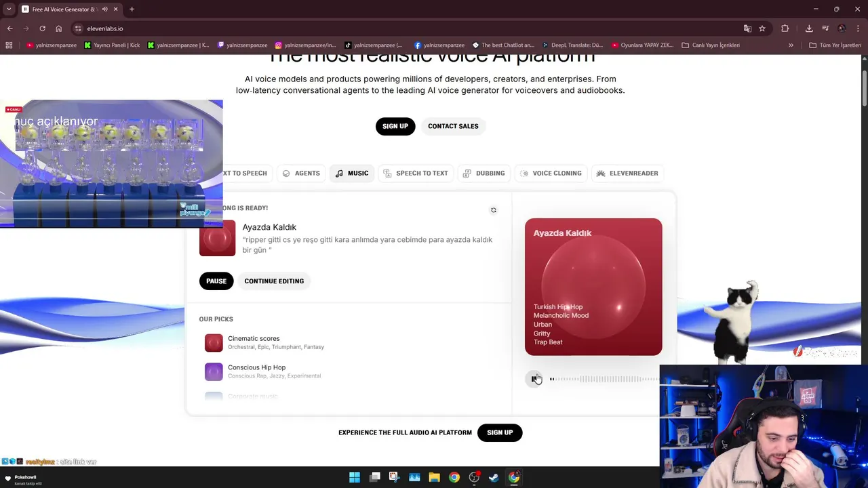Open the Yayıncı Paneli | Kick bookmark

point(112,45)
